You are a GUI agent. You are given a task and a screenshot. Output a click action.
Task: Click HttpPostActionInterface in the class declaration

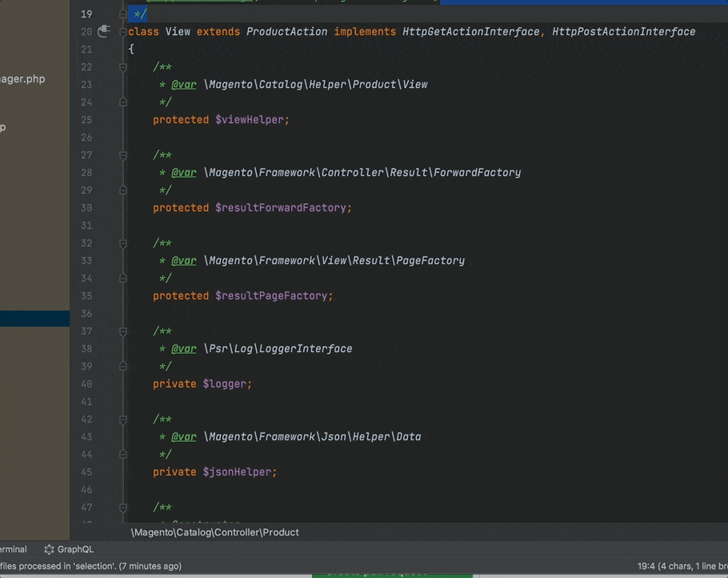coord(623,32)
